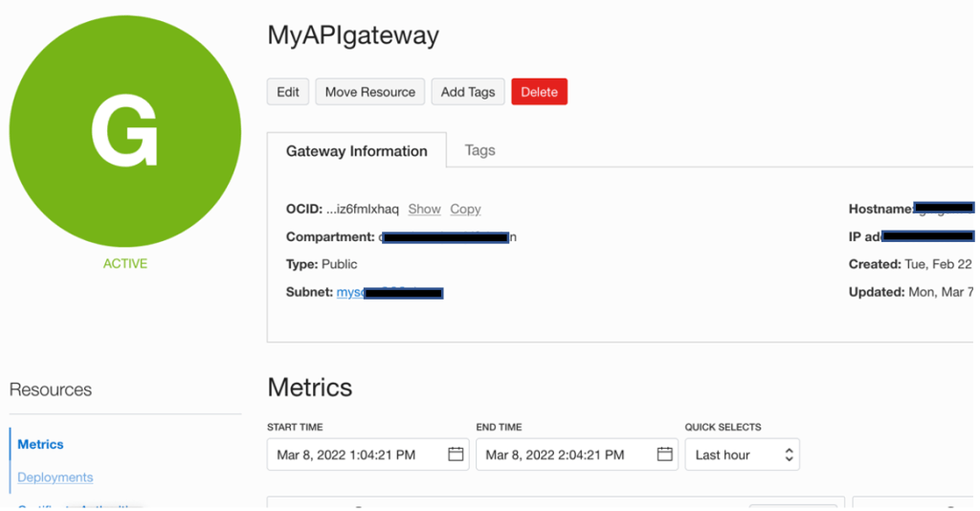Click the MyAPIgateway page title
This screenshot has height=511, width=980.
[353, 35]
